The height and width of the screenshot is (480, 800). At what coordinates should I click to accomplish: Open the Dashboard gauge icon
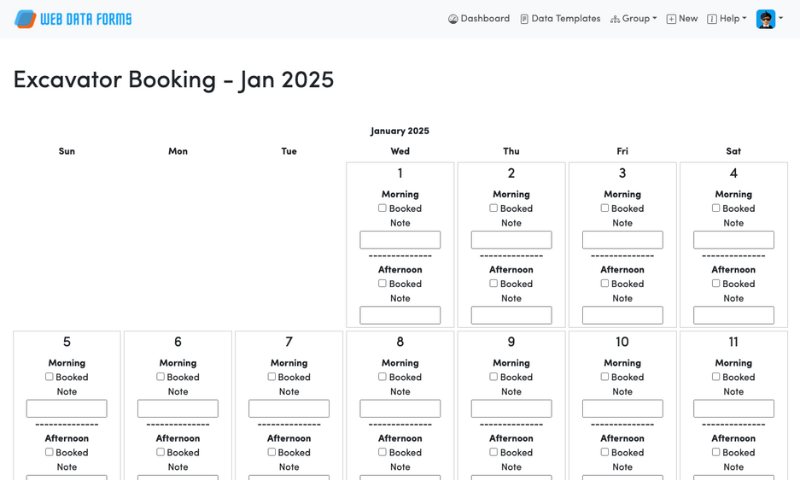(x=453, y=19)
